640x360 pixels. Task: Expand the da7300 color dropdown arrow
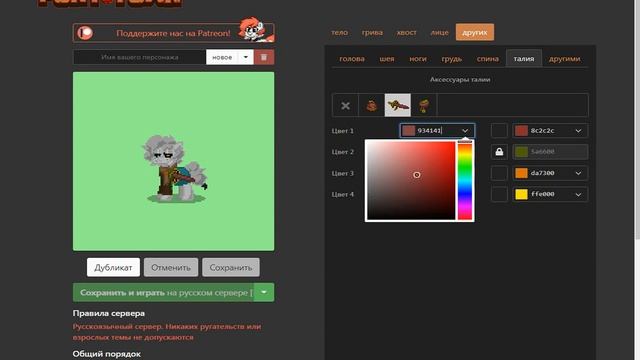[578, 173]
